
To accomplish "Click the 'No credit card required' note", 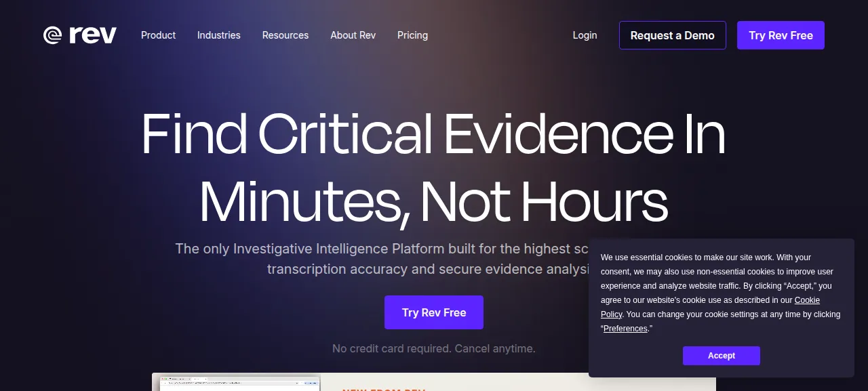I will [x=434, y=348].
